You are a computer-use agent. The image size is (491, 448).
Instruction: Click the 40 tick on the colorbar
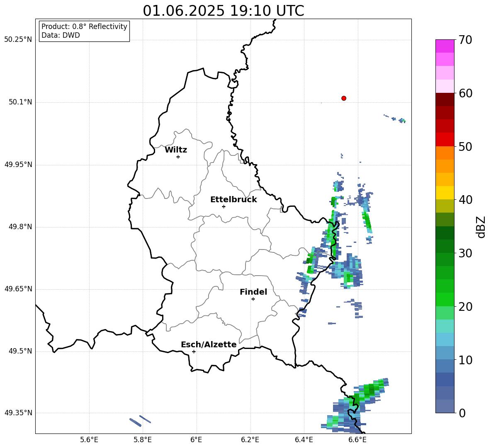465,200
